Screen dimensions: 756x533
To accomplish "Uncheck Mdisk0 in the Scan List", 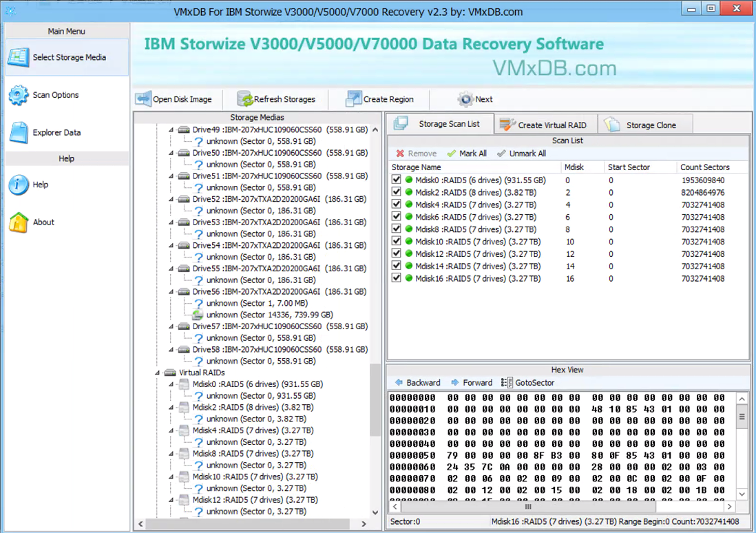I will [397, 180].
